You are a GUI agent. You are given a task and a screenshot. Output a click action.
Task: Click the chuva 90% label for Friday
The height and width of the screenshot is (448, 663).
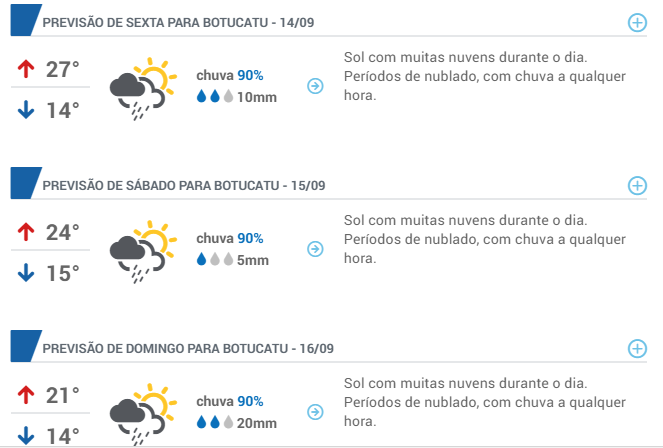[230, 75]
